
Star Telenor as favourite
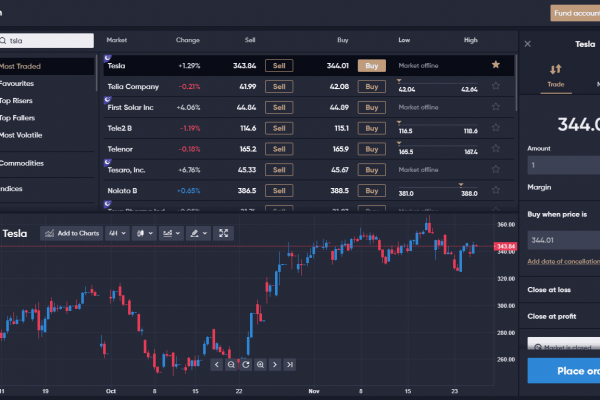pyautogui.click(x=496, y=148)
